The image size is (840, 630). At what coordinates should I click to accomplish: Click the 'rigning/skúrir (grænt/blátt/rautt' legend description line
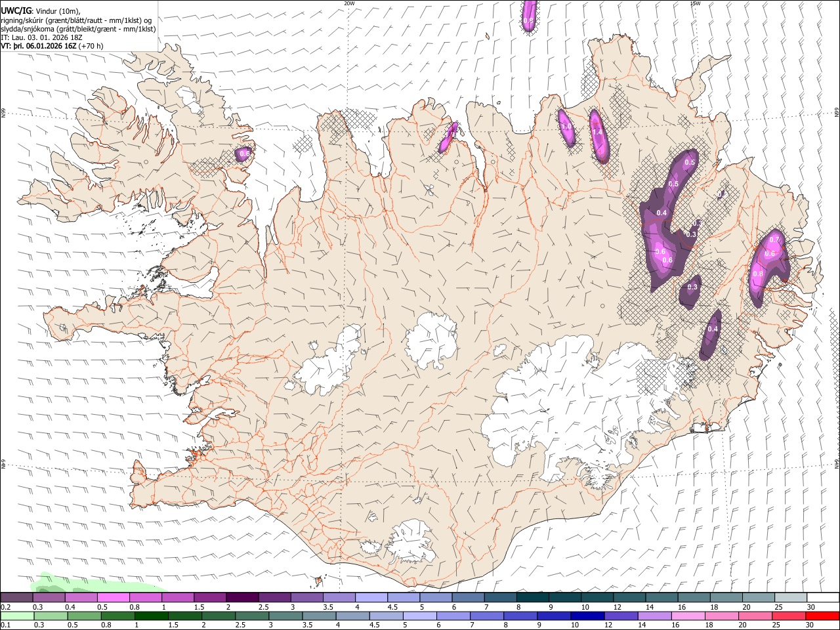75,20
